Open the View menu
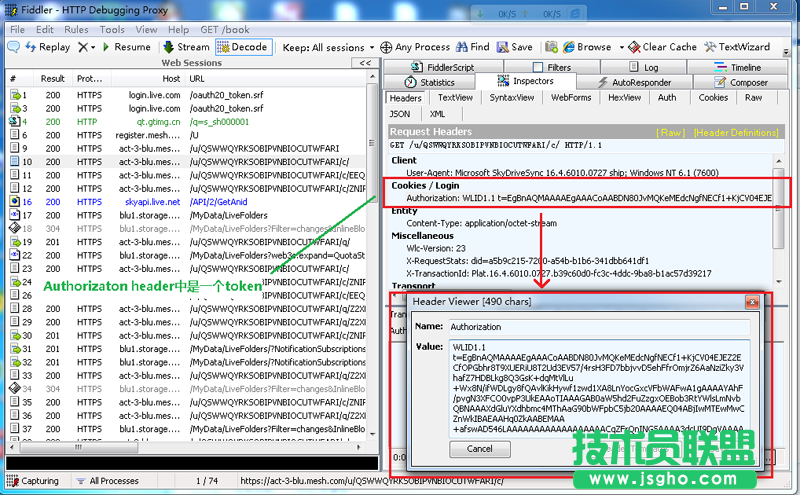 coord(146,30)
